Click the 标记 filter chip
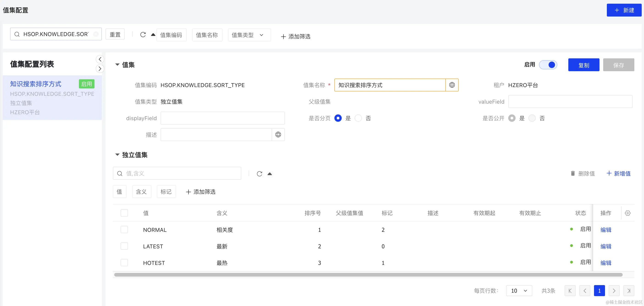The width and height of the screenshot is (644, 306). [x=166, y=192]
